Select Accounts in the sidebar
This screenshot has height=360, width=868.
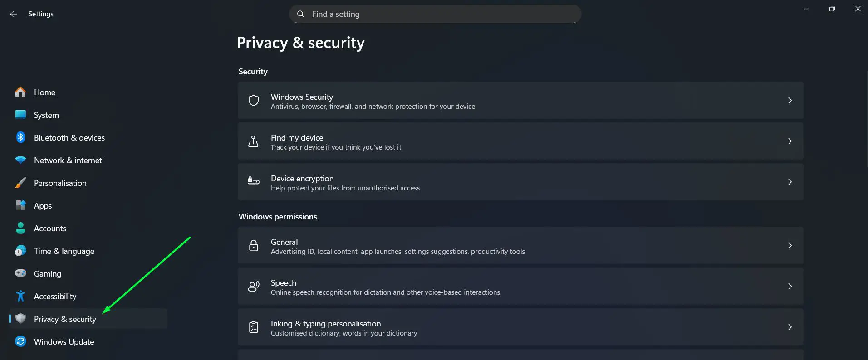pos(50,228)
